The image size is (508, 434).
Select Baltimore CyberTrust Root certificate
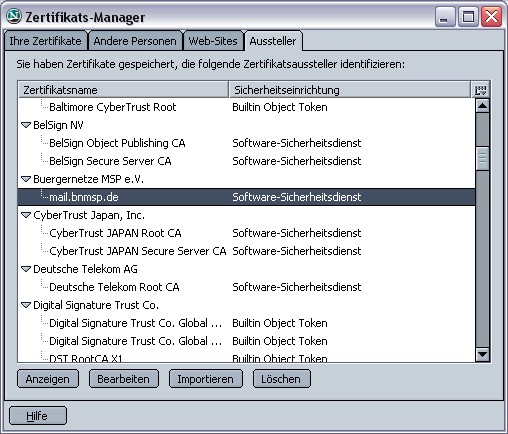(113, 107)
